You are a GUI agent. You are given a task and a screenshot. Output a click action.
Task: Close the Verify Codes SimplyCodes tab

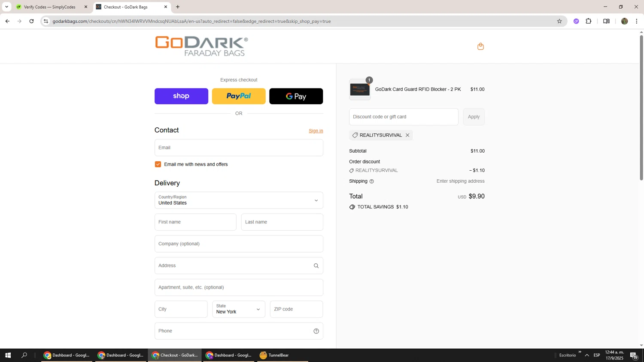tap(85, 7)
